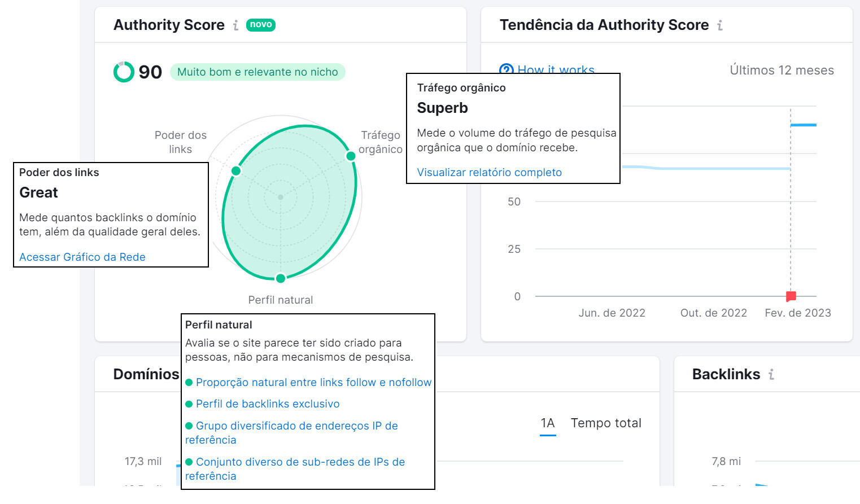Open Acessar Gráfico da Rede
The height and width of the screenshot is (504, 860).
tap(82, 257)
